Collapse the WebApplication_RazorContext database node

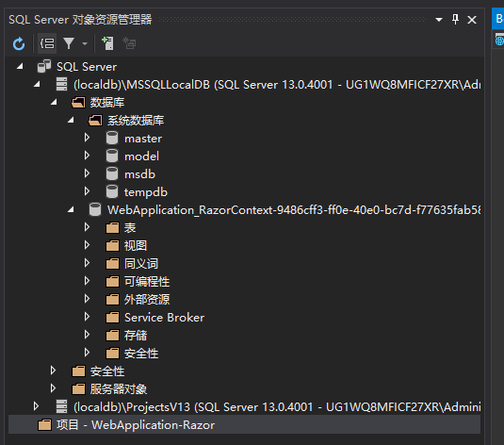pyautogui.click(x=71, y=210)
